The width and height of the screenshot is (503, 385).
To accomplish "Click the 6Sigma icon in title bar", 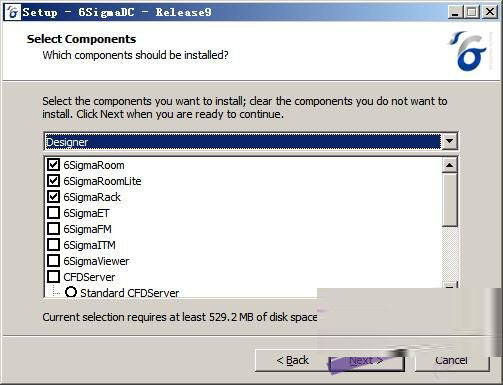I will pyautogui.click(x=13, y=12).
